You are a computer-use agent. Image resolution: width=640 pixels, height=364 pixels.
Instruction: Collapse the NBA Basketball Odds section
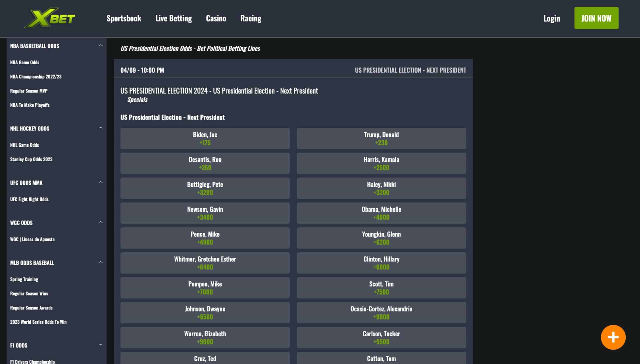100,45
